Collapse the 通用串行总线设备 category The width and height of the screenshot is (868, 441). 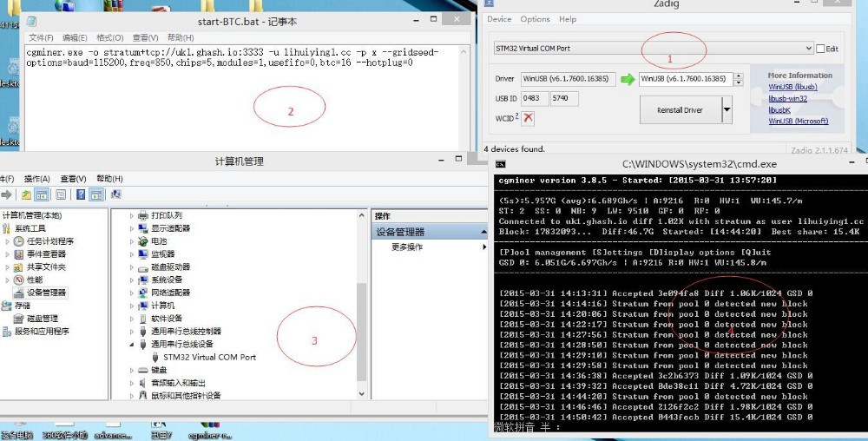[x=132, y=344]
